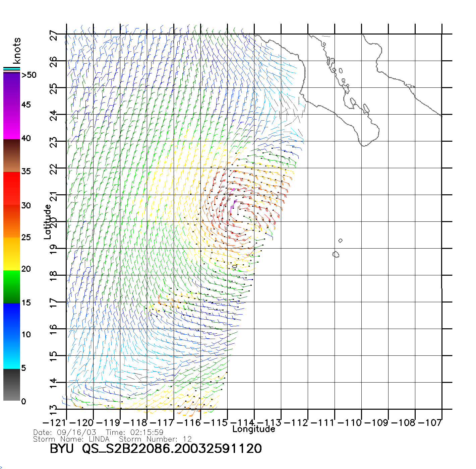Click the "Storm Name: LINDA" text
This screenshot has height=469, width=476.
(x=71, y=439)
